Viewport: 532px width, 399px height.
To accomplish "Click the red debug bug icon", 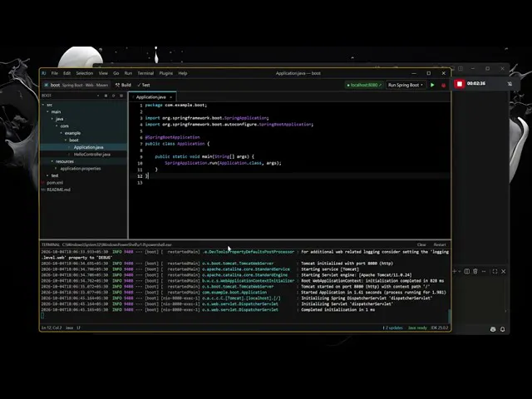I will pyautogui.click(x=443, y=85).
